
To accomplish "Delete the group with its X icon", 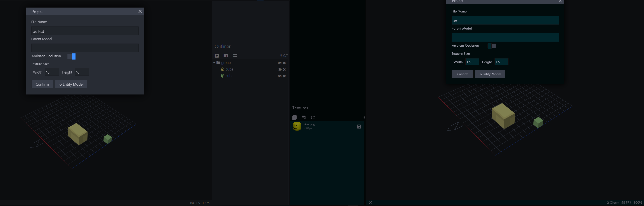I will tap(285, 63).
